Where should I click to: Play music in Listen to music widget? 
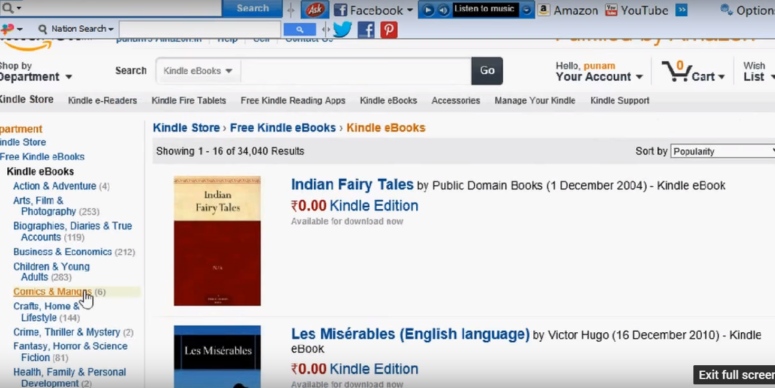click(428, 10)
